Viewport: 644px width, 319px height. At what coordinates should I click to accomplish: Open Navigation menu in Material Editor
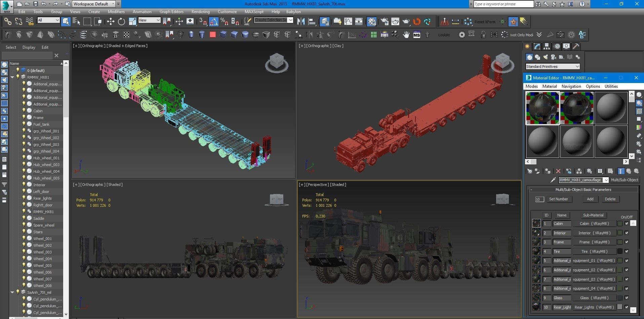tap(571, 86)
